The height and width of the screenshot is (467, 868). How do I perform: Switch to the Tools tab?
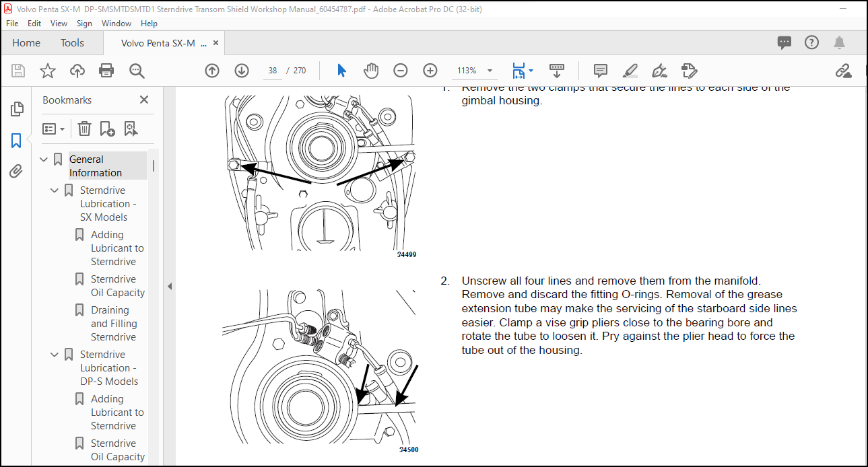(72, 43)
